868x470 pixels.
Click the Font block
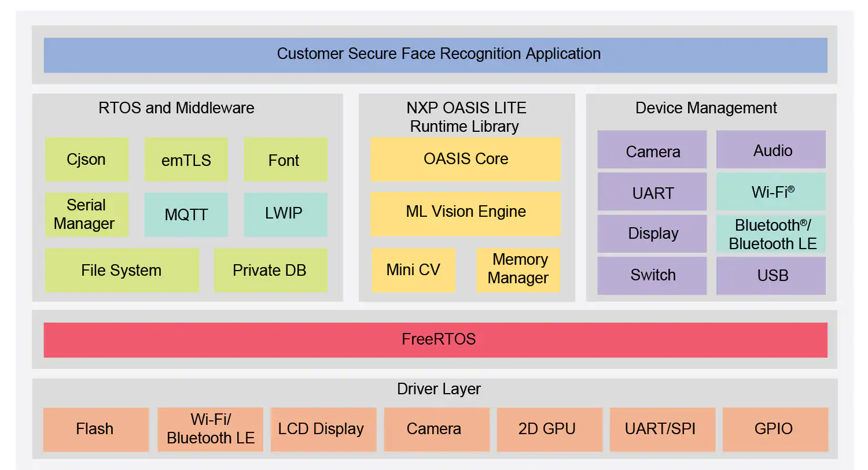pos(285,159)
